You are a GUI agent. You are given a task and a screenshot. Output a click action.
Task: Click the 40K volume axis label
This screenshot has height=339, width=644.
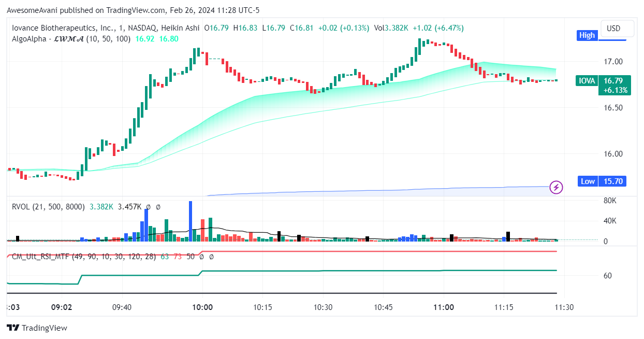(610, 221)
